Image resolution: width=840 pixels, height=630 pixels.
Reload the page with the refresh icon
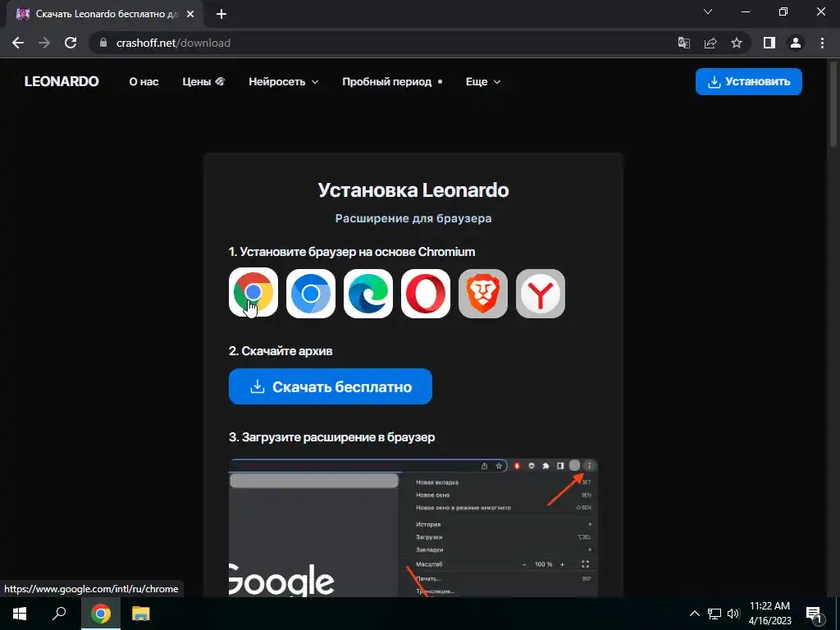(71, 43)
